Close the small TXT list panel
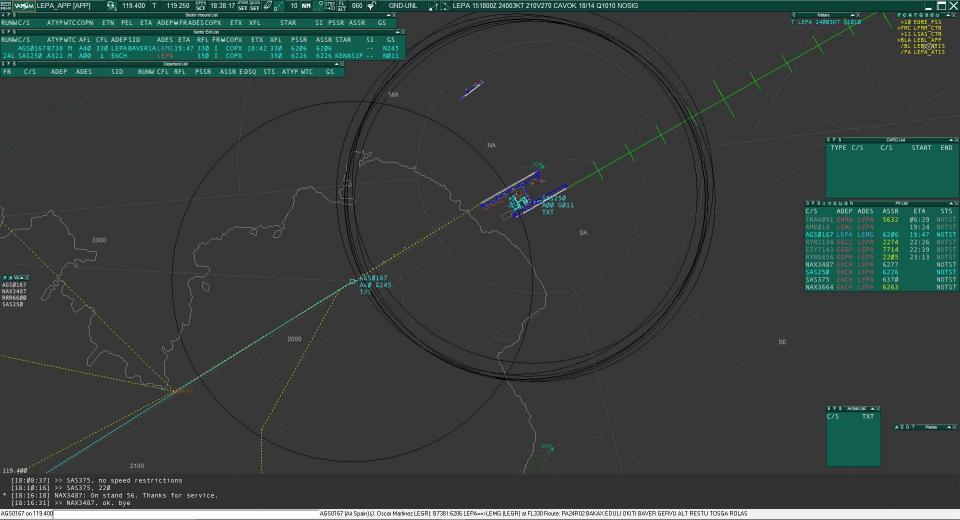 (x=877, y=409)
